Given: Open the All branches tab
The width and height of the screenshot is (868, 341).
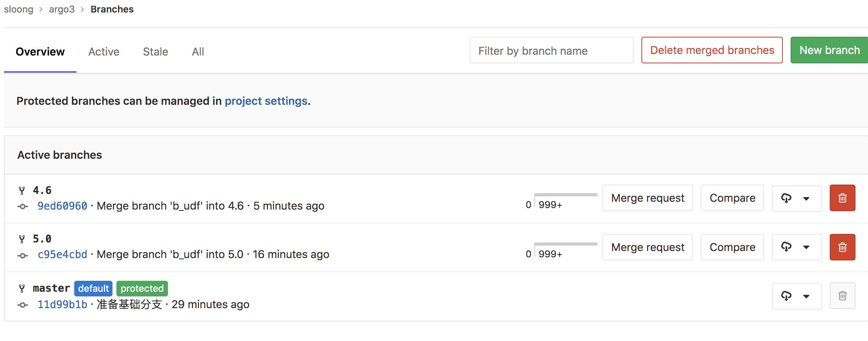Looking at the screenshot, I should click(x=198, y=51).
